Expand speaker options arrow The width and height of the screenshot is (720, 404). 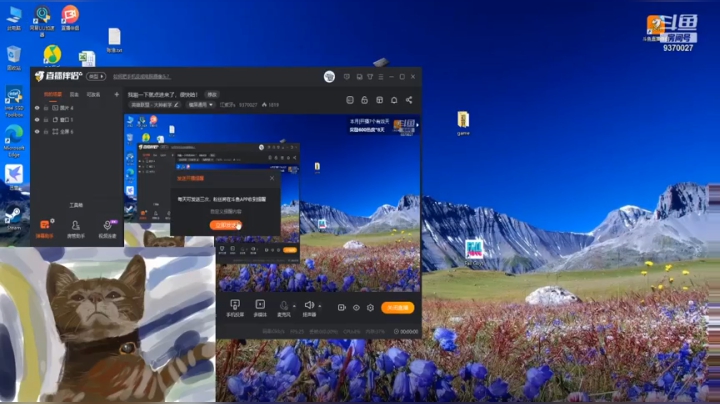coord(320,306)
